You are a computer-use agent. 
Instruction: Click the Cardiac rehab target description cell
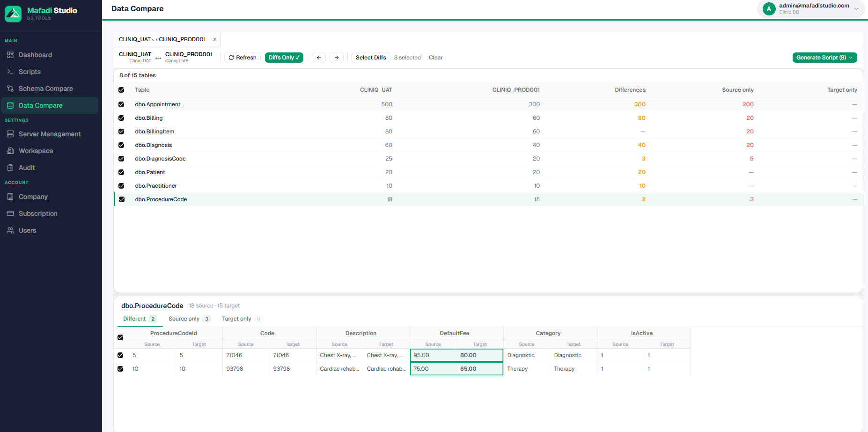click(x=386, y=369)
